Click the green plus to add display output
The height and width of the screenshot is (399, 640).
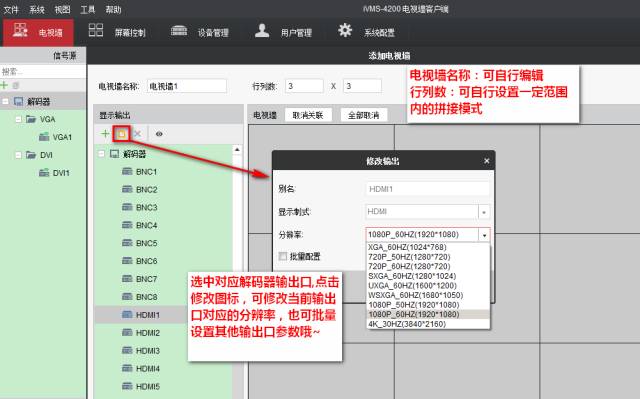tap(105, 133)
